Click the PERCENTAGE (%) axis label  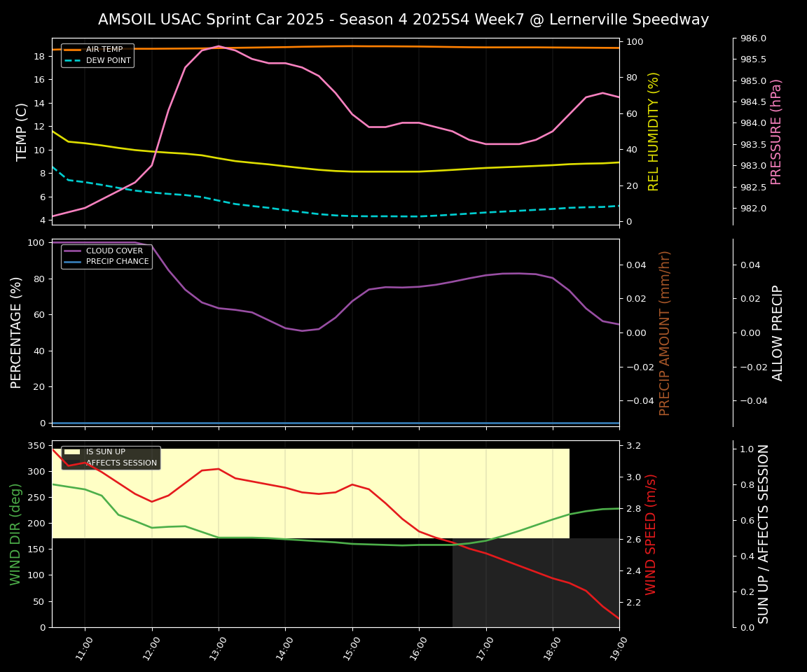point(16,332)
